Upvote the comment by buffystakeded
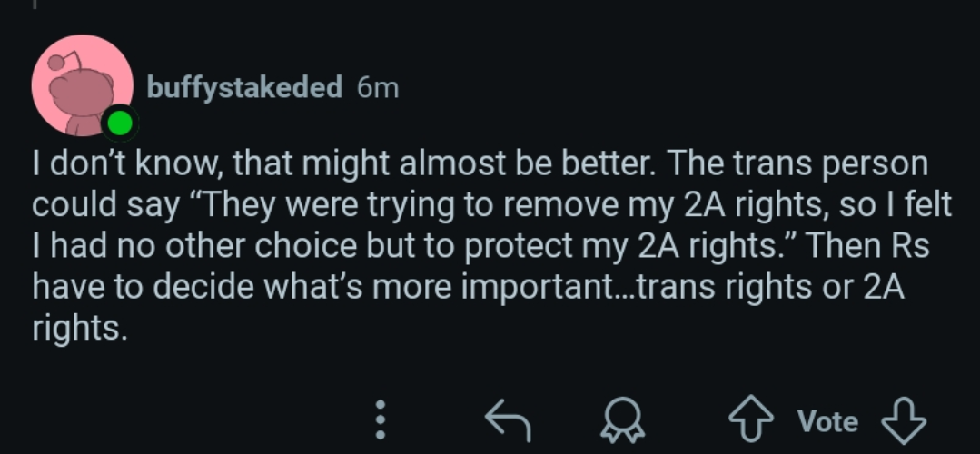Viewport: 980px width, 454px height. (750, 420)
